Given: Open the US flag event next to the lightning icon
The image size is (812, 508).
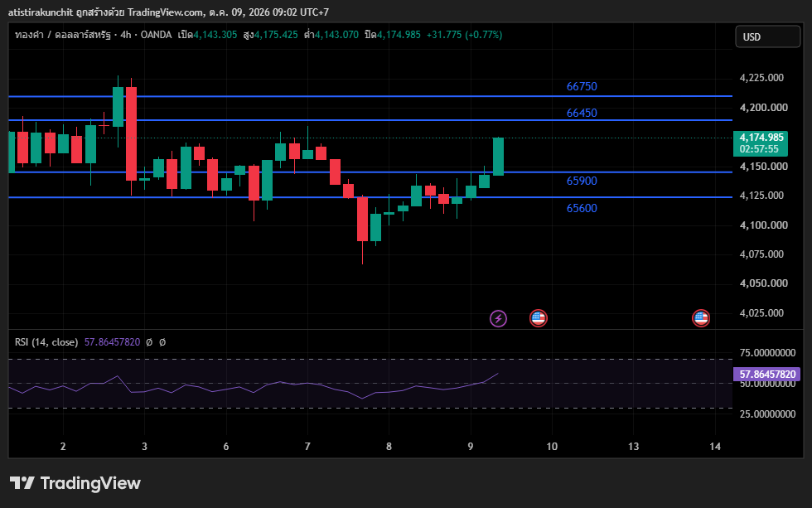Looking at the screenshot, I should click(x=538, y=318).
